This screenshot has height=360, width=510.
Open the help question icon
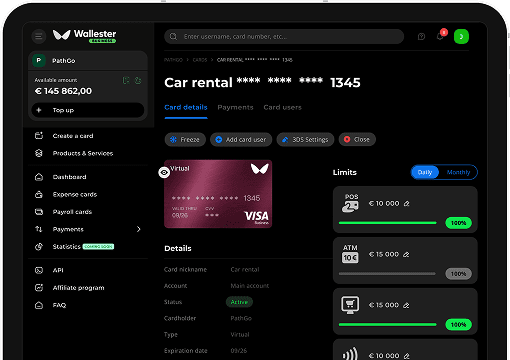(x=421, y=36)
